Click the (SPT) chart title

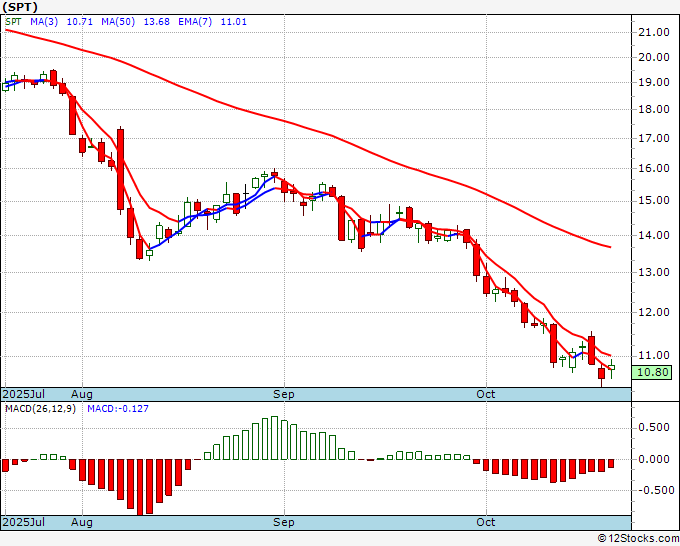20,7
